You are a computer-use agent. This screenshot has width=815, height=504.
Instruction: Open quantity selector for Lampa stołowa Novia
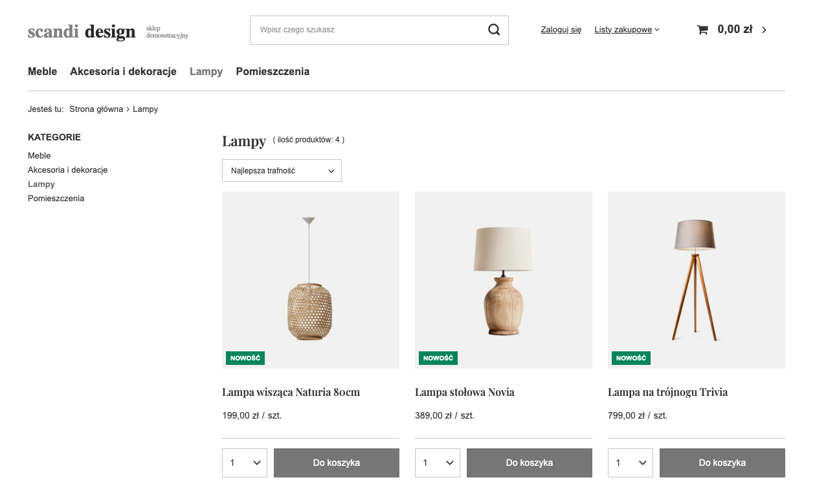[x=438, y=463]
